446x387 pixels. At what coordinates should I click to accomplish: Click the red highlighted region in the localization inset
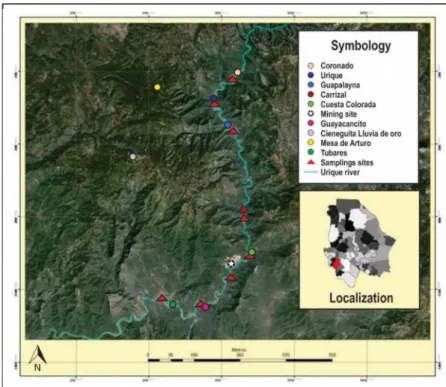(x=336, y=264)
